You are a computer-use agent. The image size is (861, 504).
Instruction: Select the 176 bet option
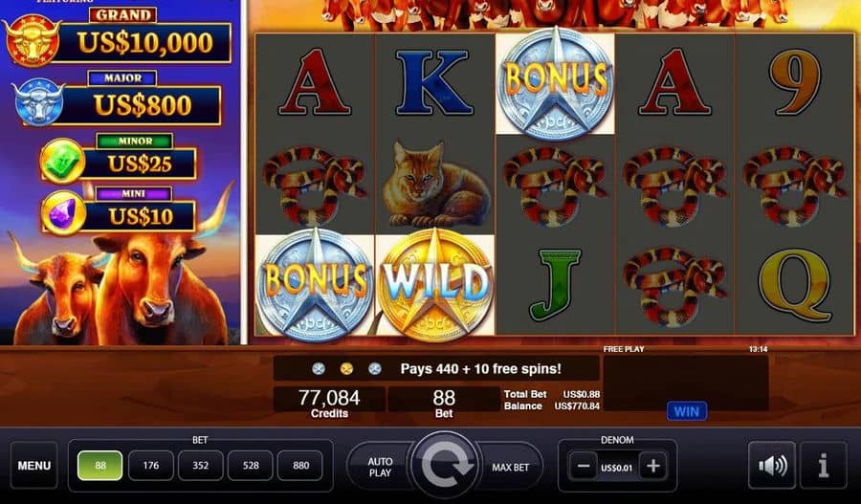tap(150, 466)
